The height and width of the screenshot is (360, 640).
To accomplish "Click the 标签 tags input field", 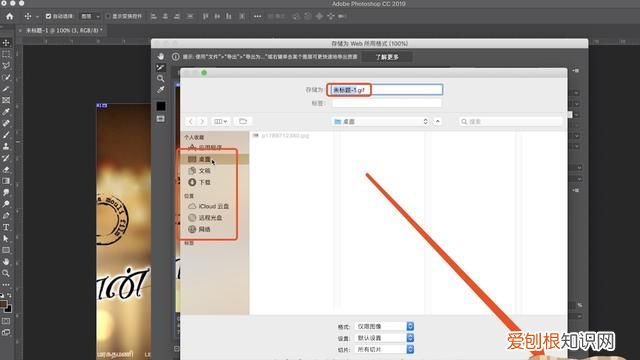I will point(386,103).
